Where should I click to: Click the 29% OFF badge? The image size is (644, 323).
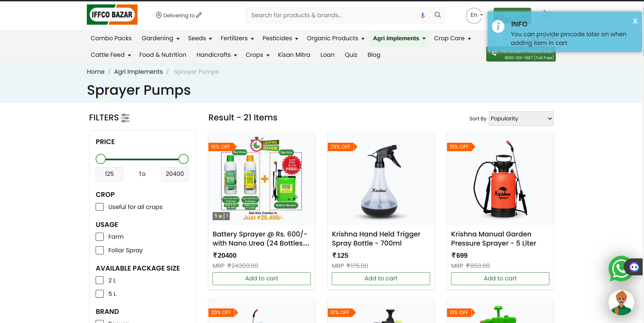342,147
